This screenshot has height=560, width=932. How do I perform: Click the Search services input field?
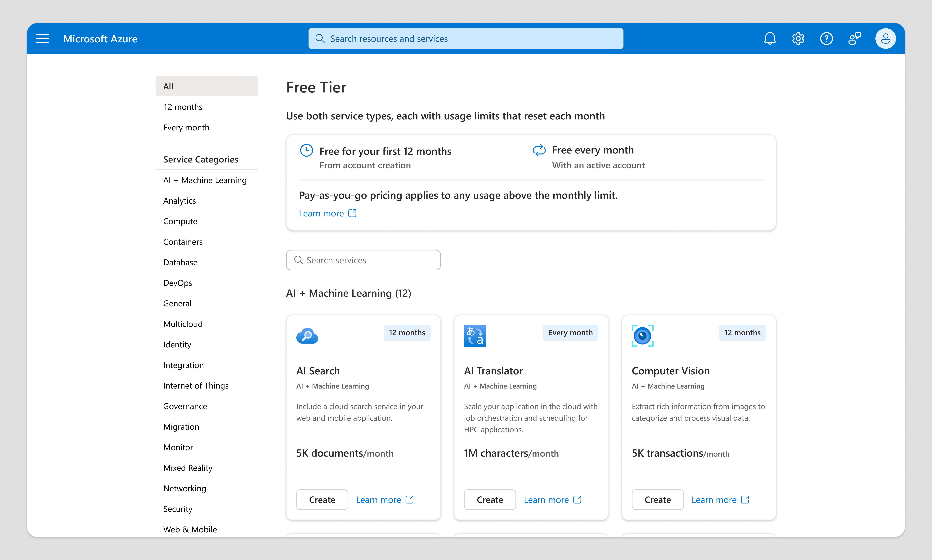[363, 260]
